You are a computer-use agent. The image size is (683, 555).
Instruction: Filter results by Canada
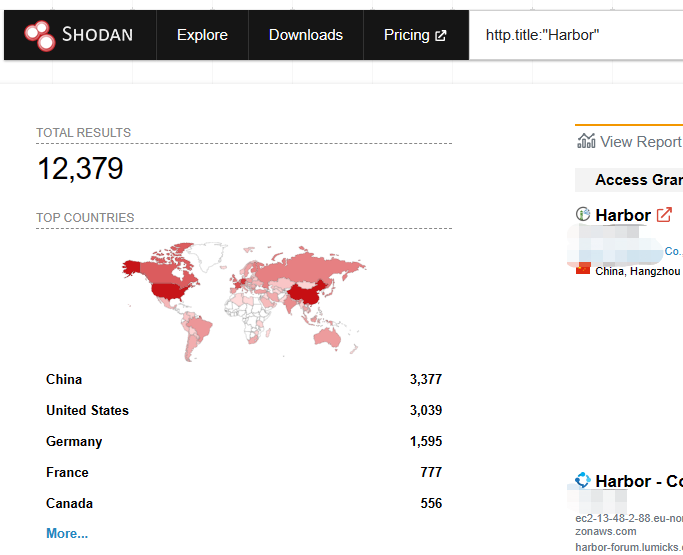coord(69,503)
